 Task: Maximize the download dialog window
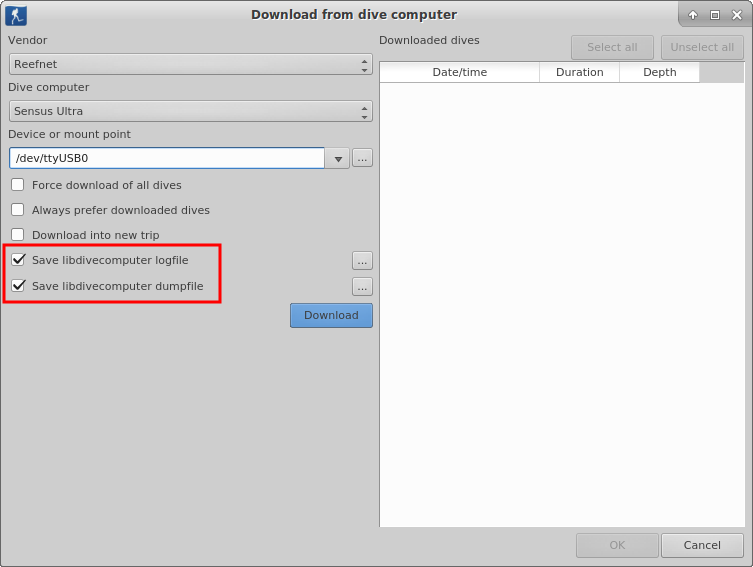click(x=715, y=15)
